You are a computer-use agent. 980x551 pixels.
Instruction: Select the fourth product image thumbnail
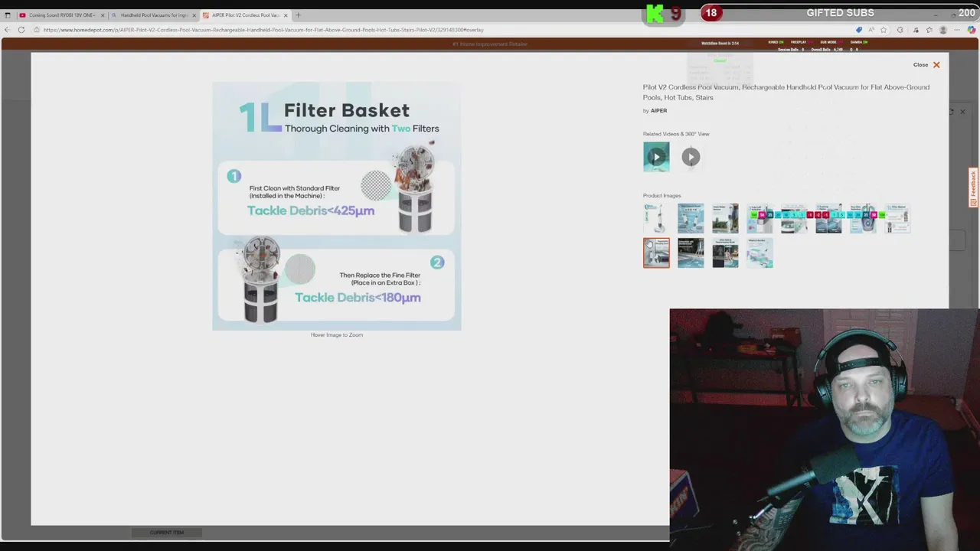coord(759,218)
